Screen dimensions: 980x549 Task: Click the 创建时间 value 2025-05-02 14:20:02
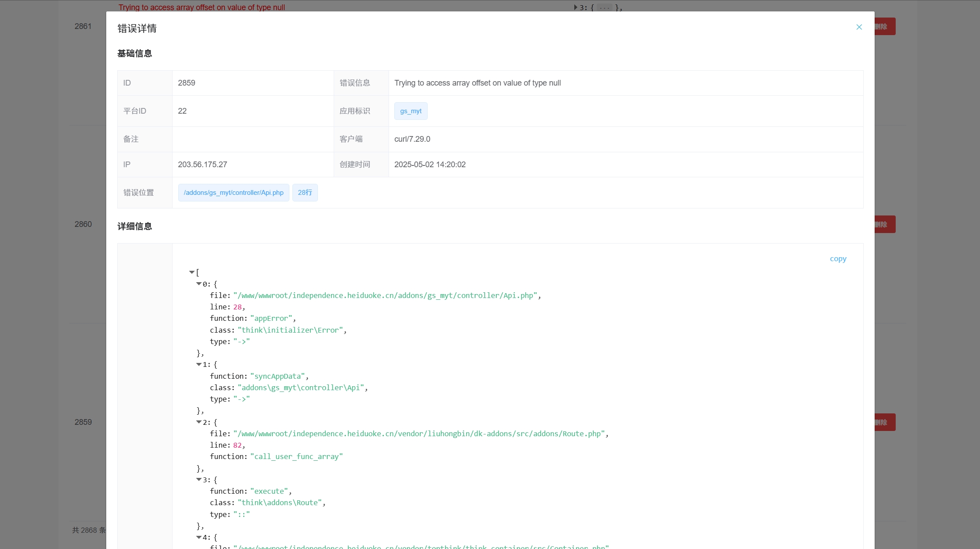tap(430, 165)
